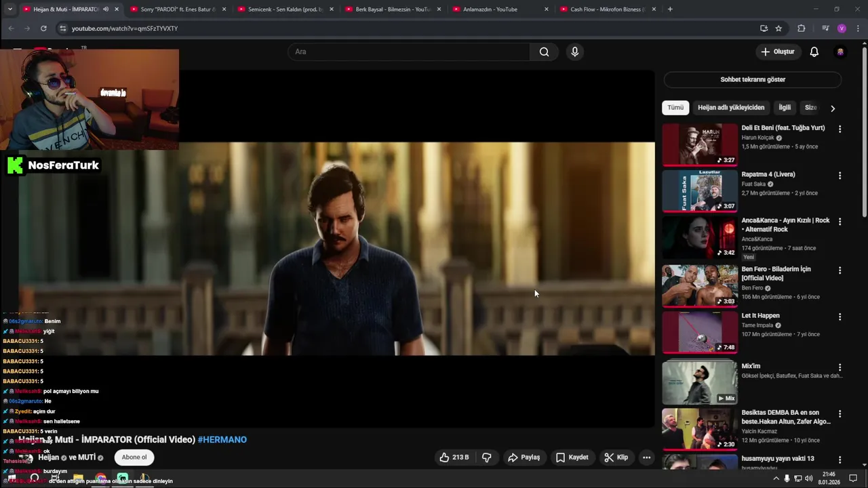Switch to the Sorry "PARODİ" ft. Enes Batur tab

(x=178, y=9)
